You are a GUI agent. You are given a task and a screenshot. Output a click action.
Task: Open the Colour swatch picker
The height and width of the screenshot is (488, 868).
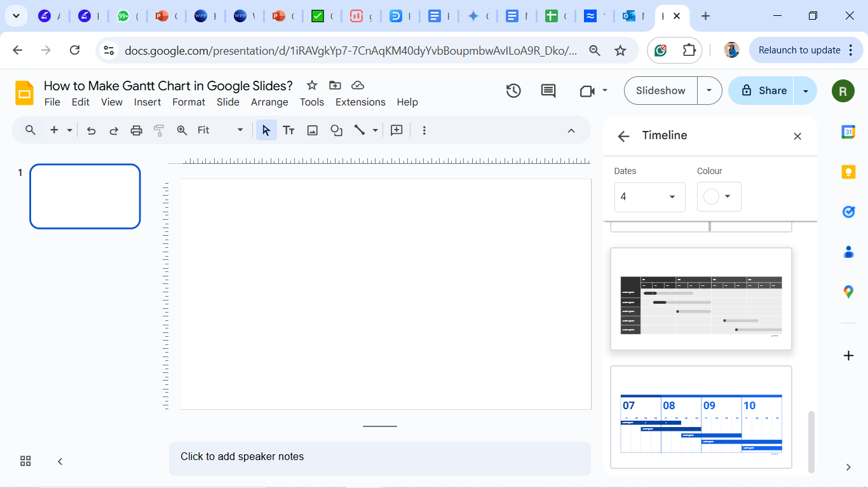pos(719,197)
